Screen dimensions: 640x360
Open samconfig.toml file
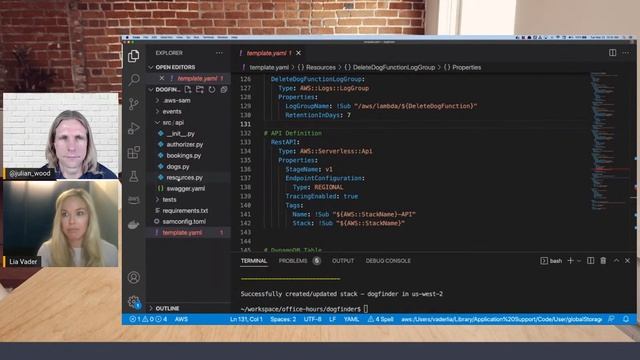(x=184, y=222)
